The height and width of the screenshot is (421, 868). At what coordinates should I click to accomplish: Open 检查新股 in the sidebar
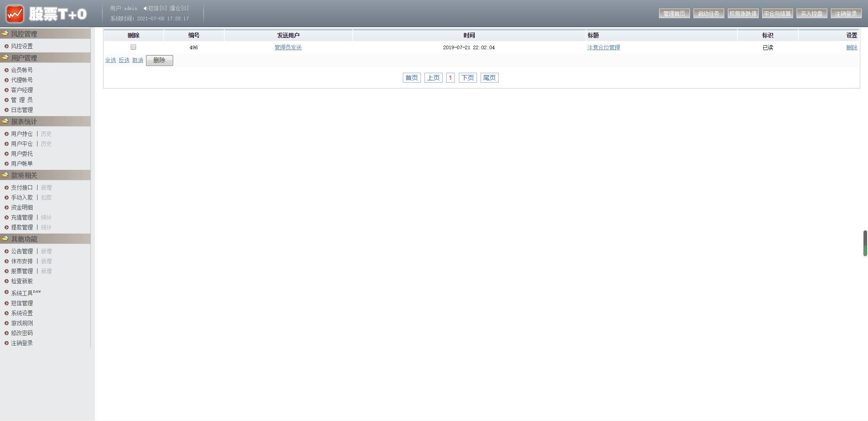(x=22, y=281)
